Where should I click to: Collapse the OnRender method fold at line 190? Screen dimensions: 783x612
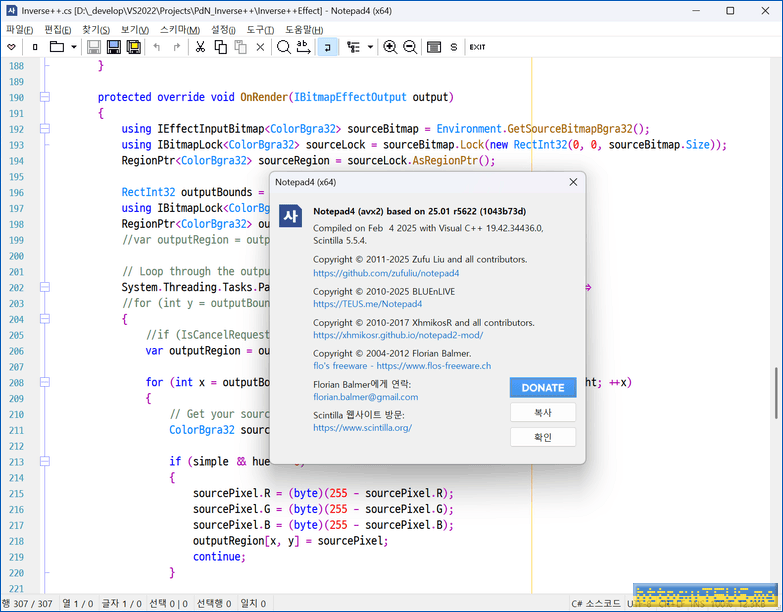click(44, 97)
